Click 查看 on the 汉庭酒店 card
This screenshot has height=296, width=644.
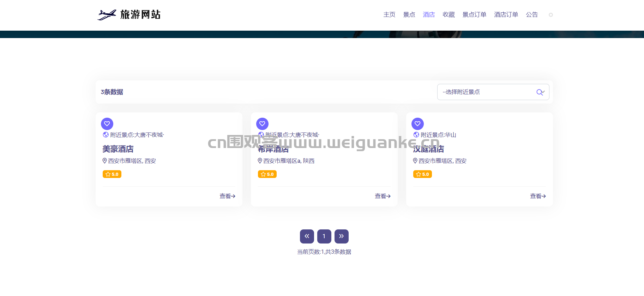(538, 196)
